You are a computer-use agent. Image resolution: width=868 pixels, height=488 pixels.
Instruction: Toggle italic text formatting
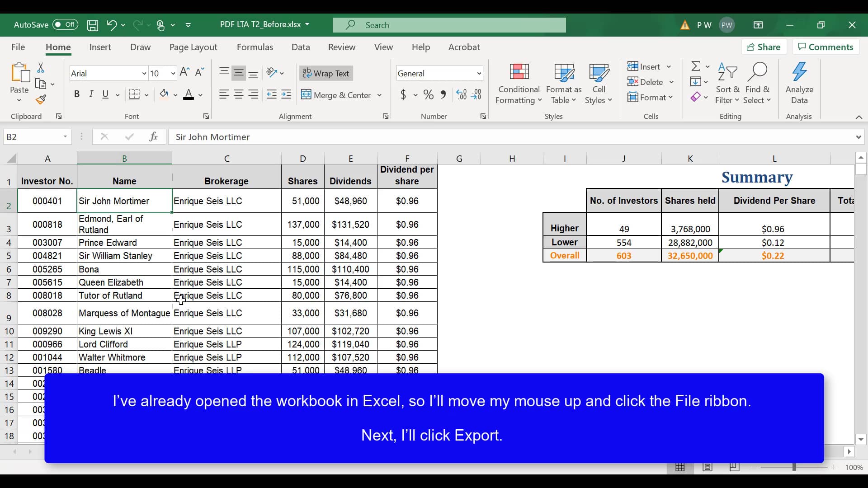[x=90, y=94]
